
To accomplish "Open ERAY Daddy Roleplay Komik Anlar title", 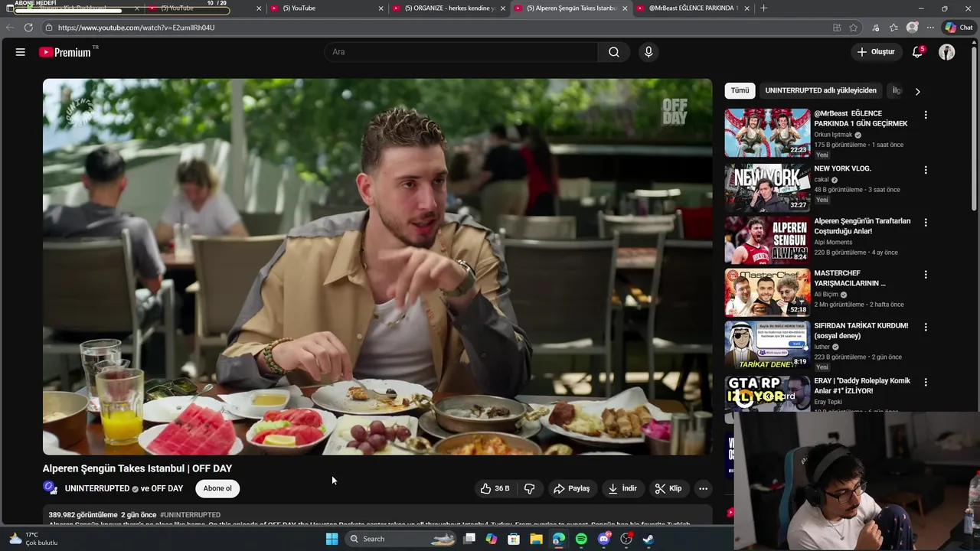I will [862, 386].
